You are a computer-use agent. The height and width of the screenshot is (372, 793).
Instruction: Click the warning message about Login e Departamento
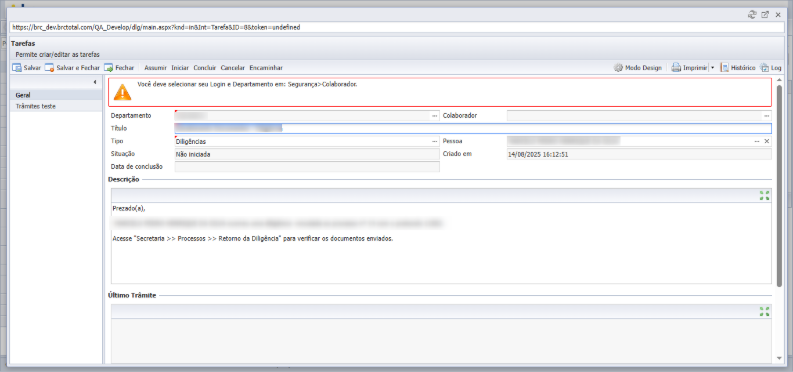coord(247,85)
